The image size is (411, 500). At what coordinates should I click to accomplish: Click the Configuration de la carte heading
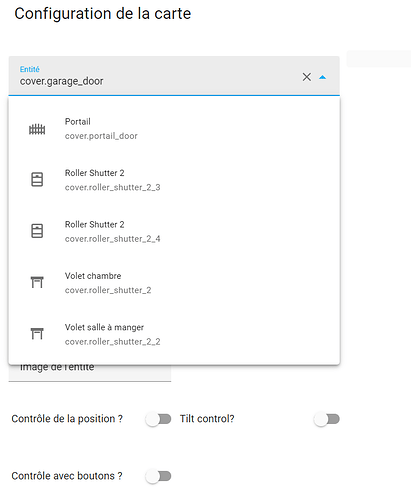coord(103,14)
